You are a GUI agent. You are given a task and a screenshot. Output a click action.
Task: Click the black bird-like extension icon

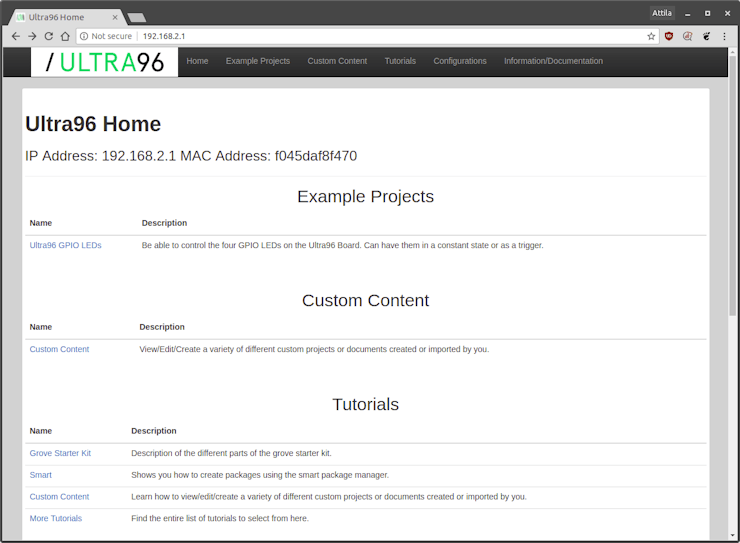pos(706,36)
